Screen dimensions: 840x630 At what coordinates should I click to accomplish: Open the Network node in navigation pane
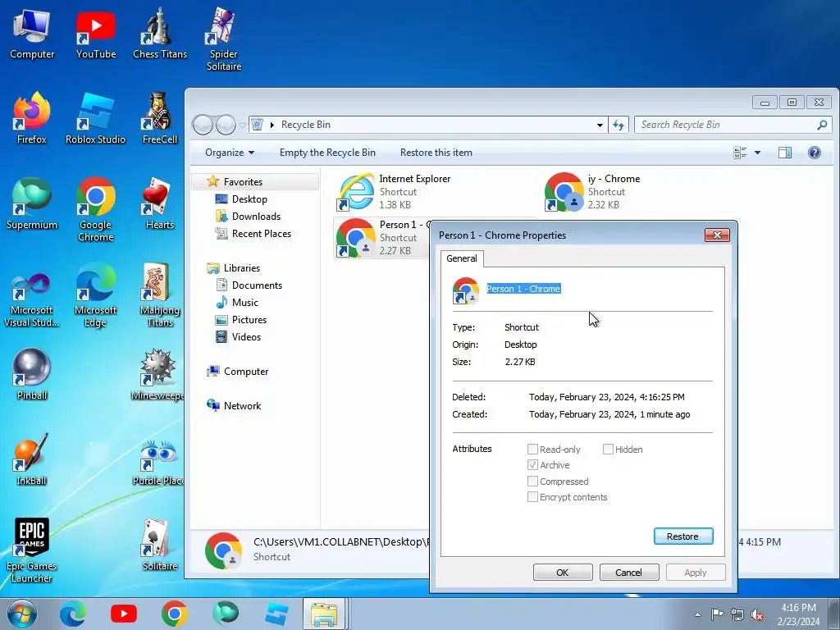coord(242,406)
